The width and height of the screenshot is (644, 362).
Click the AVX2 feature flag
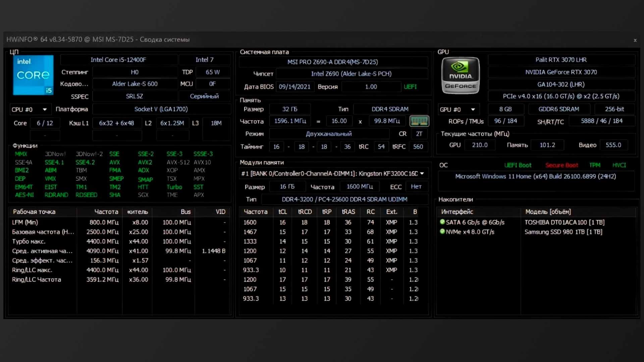point(145,162)
